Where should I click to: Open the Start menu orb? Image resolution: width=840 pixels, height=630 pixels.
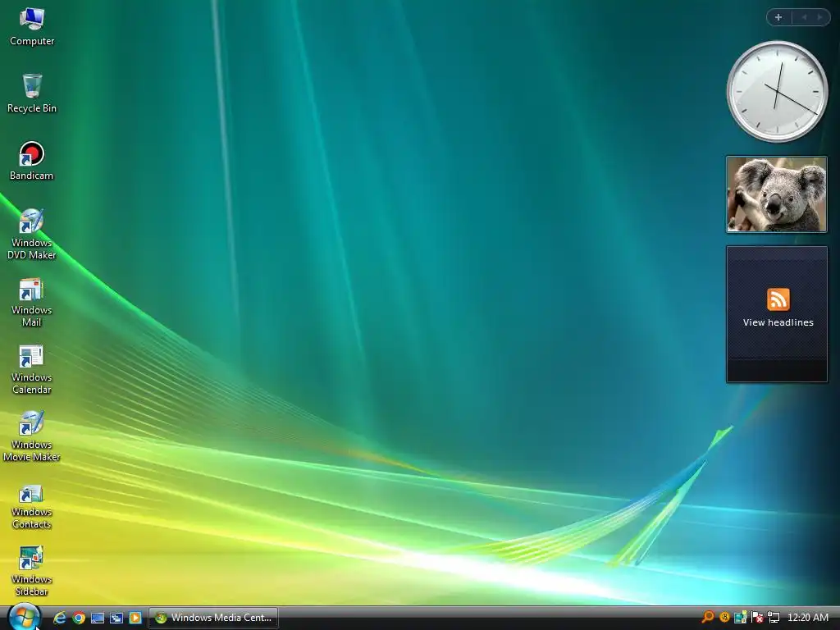click(24, 617)
